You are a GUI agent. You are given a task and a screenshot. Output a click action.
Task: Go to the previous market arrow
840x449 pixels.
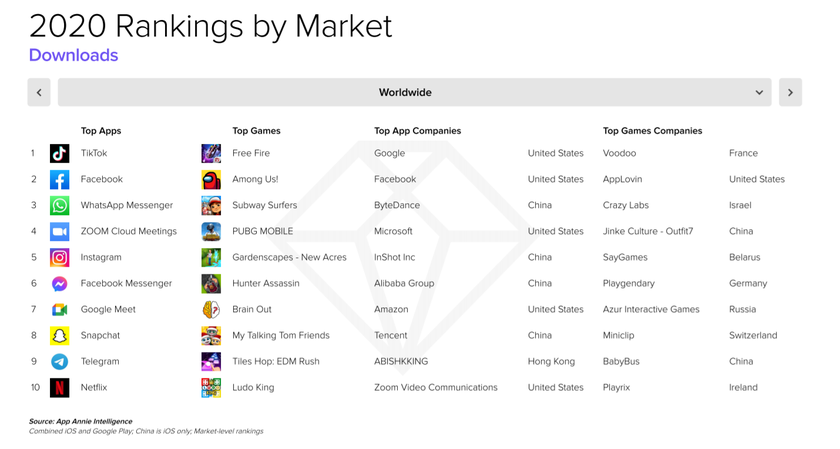pyautogui.click(x=39, y=92)
